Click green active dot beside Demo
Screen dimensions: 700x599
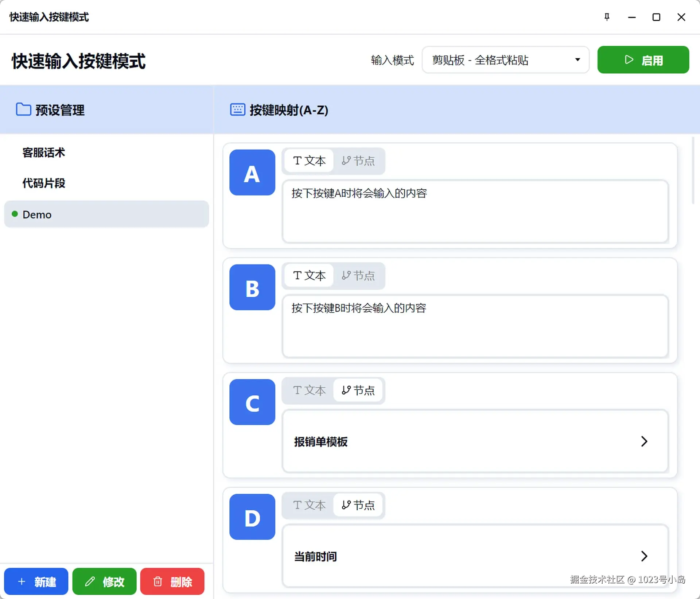point(15,214)
